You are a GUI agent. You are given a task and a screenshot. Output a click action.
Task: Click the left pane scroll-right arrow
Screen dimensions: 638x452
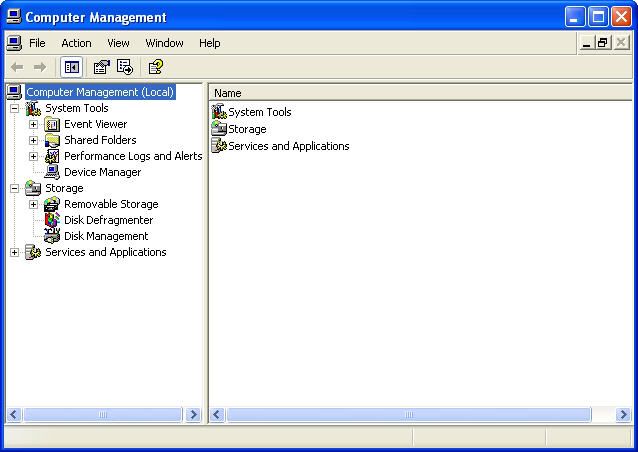[x=193, y=415]
